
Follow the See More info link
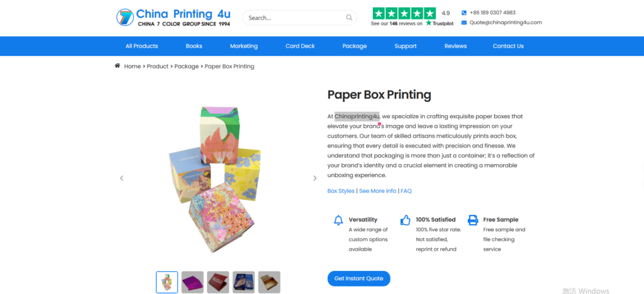(378, 191)
